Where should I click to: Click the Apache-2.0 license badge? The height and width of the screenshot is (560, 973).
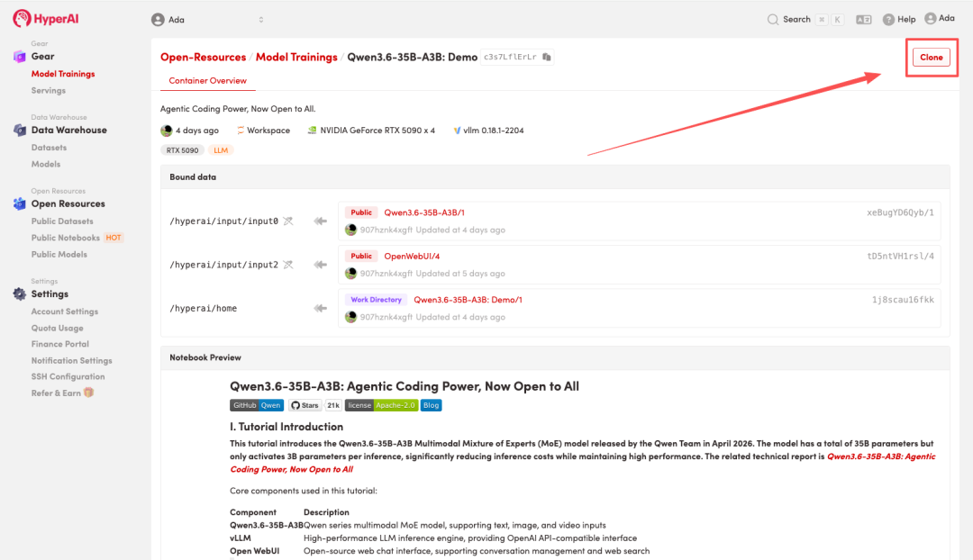[x=381, y=405]
